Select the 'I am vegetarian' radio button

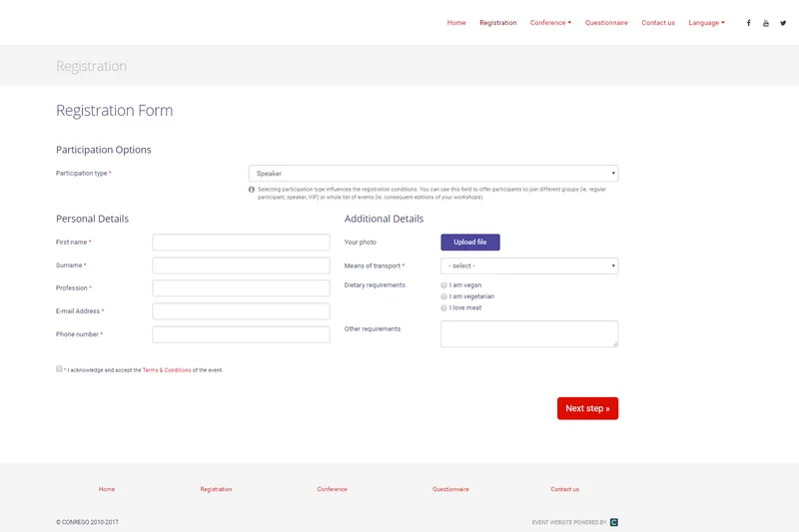click(443, 296)
